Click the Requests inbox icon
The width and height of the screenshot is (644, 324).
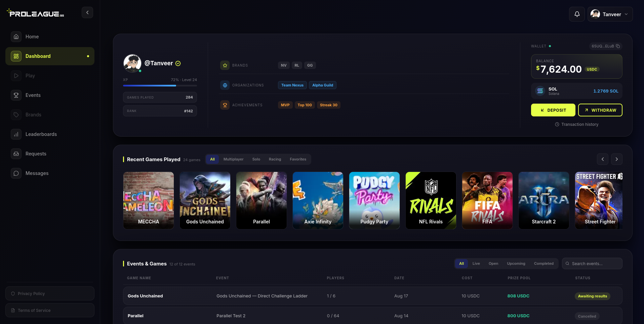[x=16, y=154]
